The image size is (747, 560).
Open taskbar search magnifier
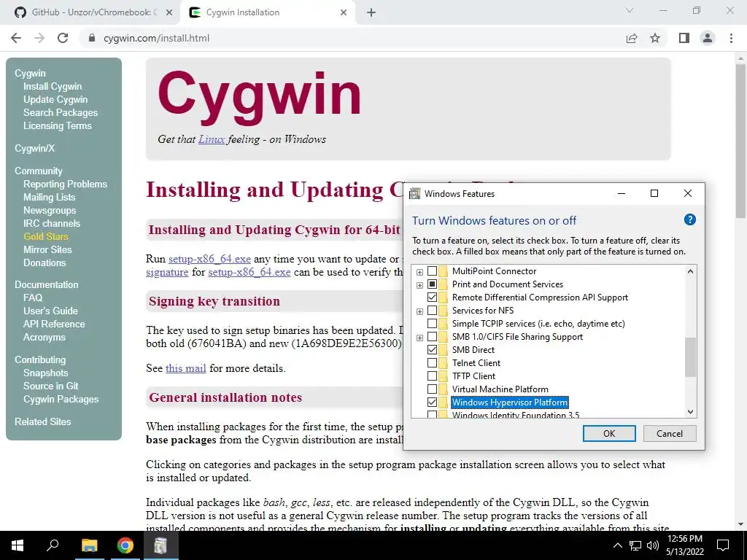[53, 545]
